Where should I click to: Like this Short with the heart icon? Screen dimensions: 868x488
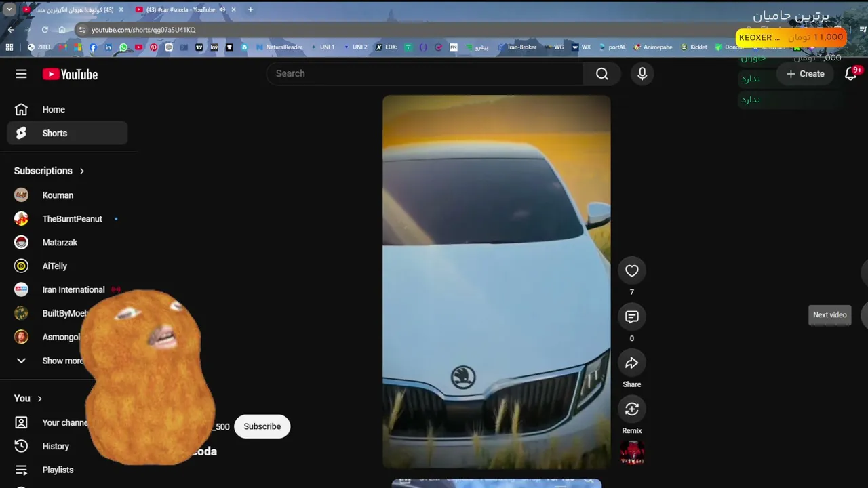(632, 271)
